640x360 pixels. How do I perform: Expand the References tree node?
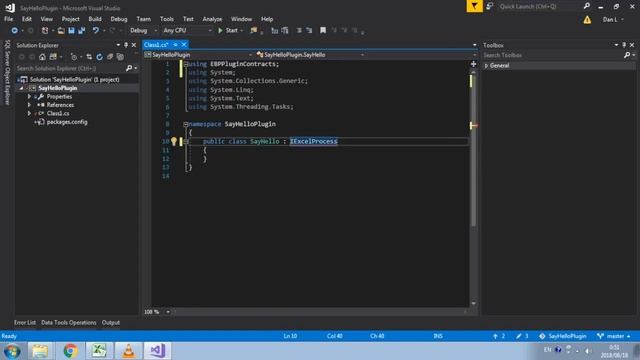(x=29, y=105)
